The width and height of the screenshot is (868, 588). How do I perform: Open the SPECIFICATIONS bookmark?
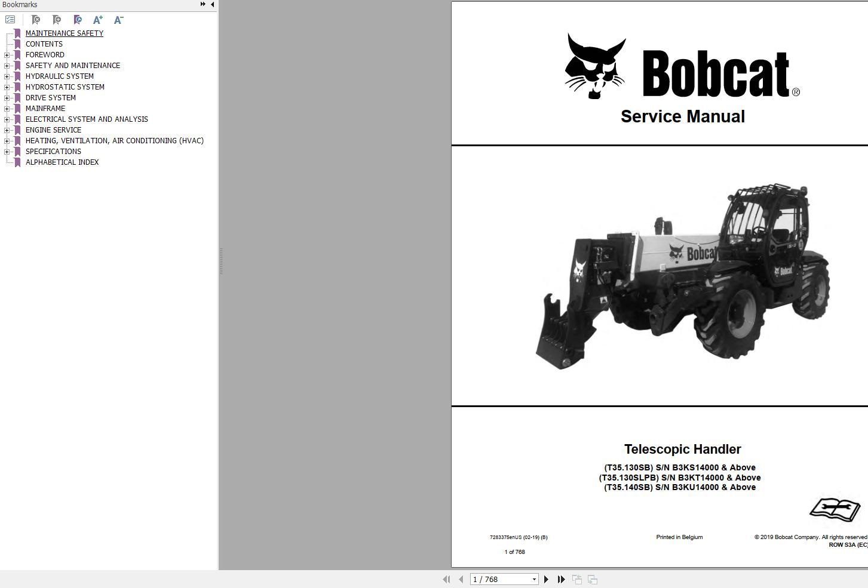click(53, 151)
